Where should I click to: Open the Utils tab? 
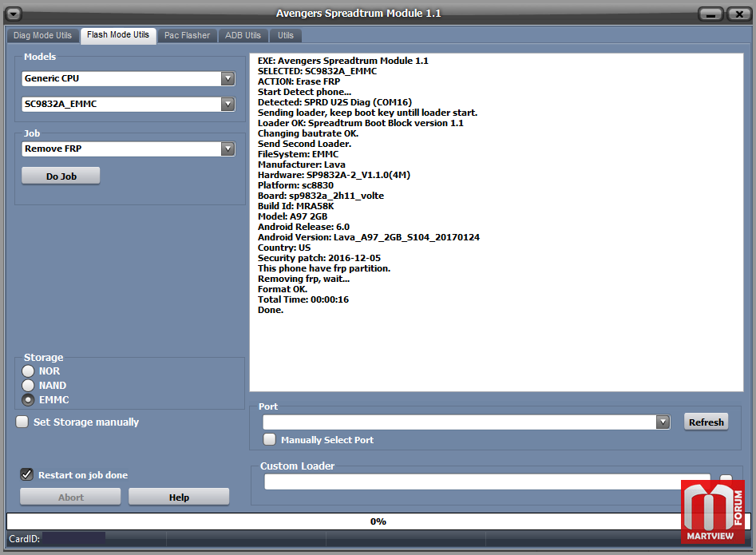point(286,35)
